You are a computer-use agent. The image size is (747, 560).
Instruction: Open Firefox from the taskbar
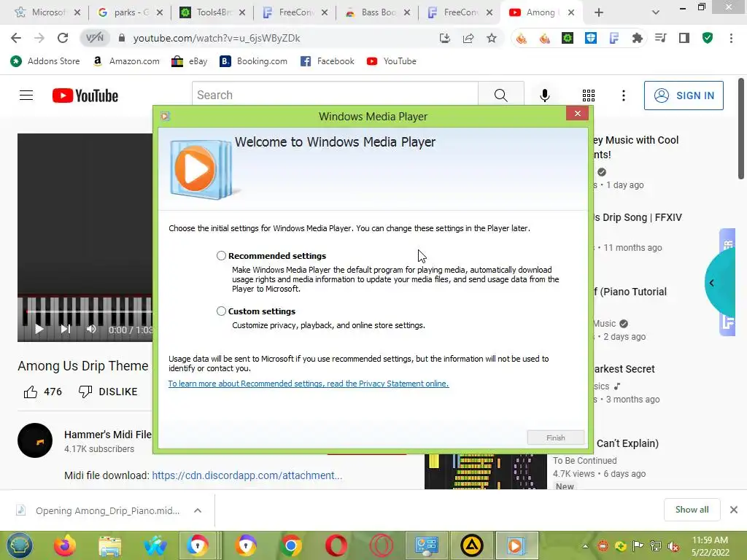pos(65,545)
